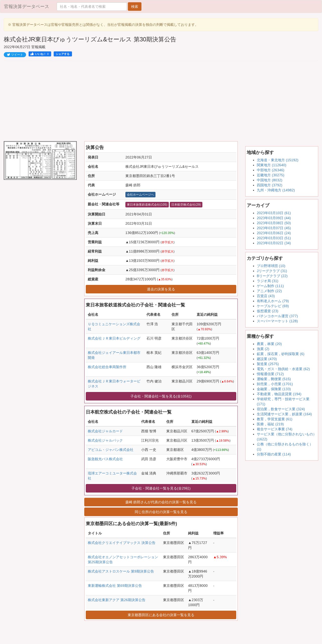
Task: Open 株式会社東新アクア 第26期決算公告
Action: (x=117, y=600)
